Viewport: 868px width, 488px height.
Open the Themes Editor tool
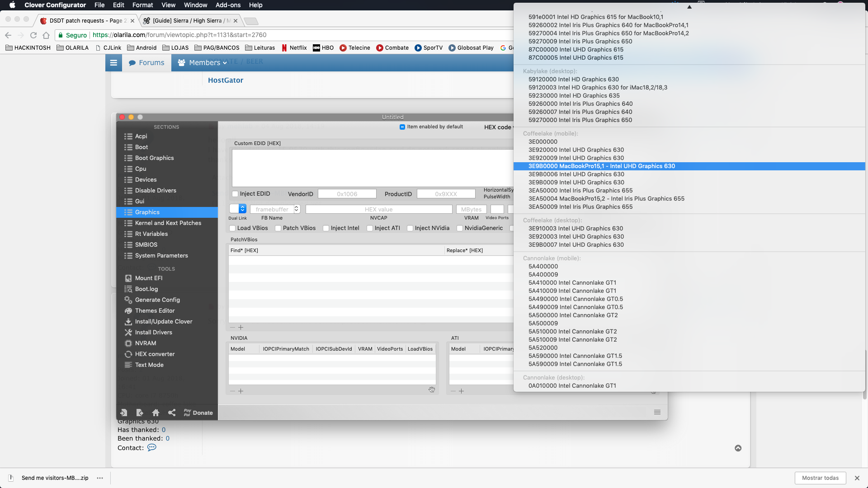155,310
